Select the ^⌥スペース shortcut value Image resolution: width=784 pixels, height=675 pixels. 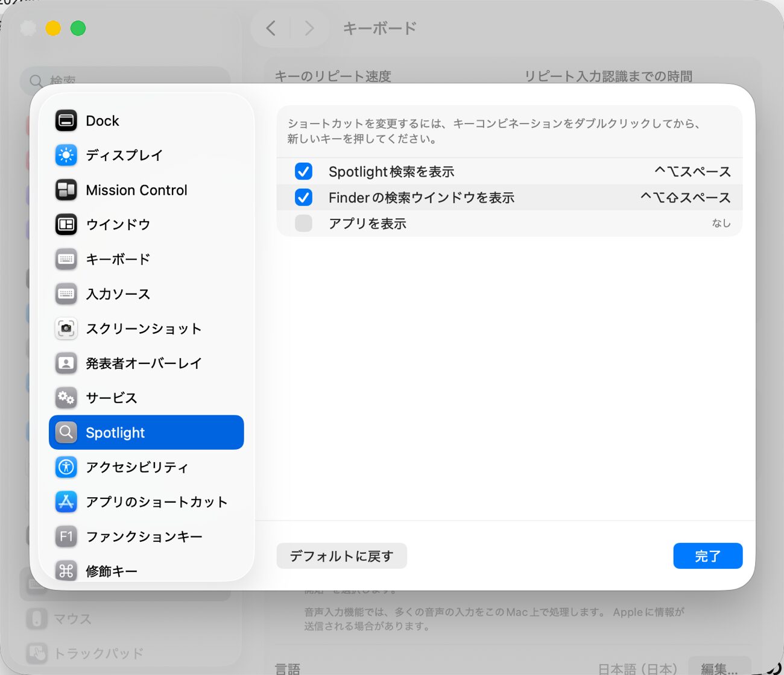[692, 172]
